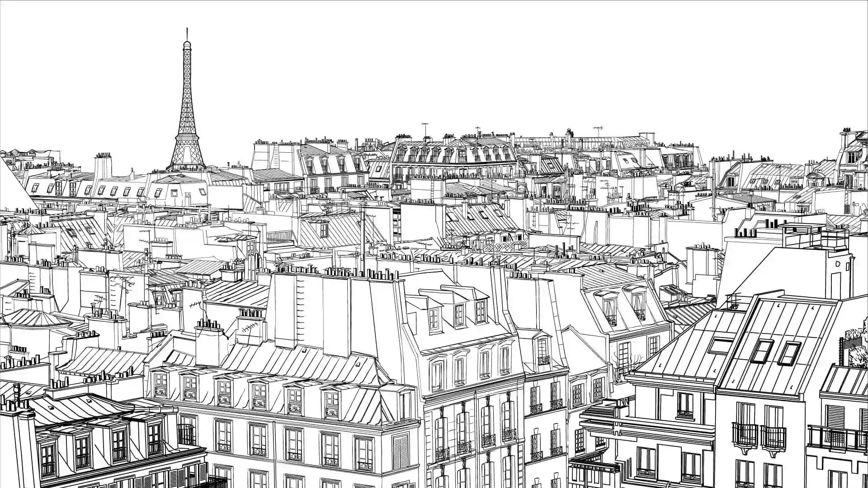
Task: Click the two skylight windows on the right roof
Action: click(776, 351)
